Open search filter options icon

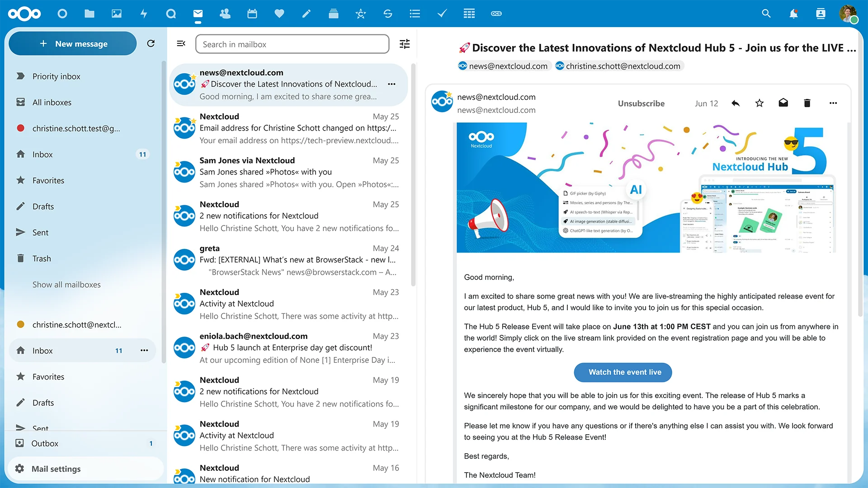point(405,44)
